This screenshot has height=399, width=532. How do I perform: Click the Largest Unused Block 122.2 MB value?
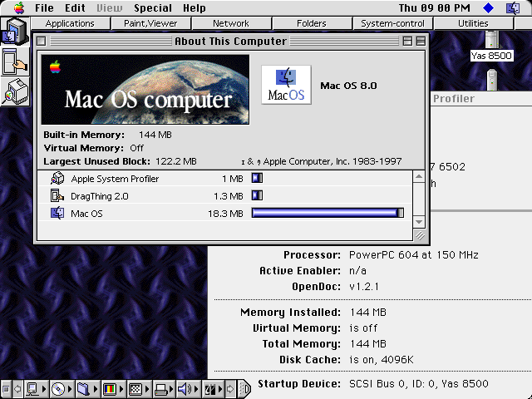[x=176, y=161]
